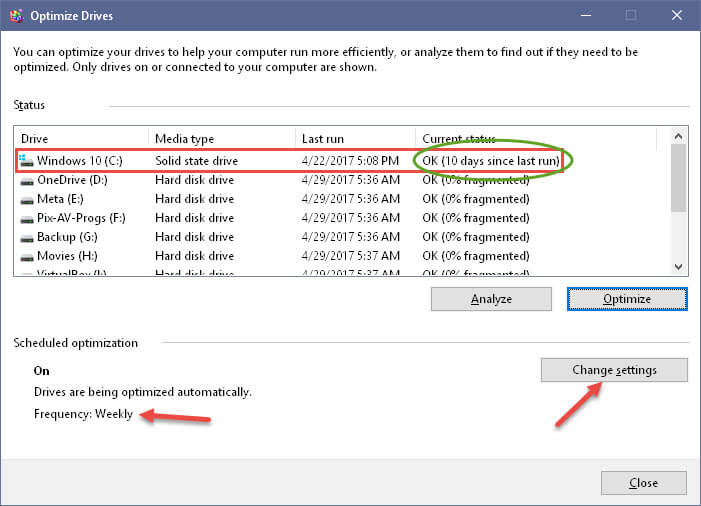Image resolution: width=701 pixels, height=506 pixels.
Task: Click the 4/29/2017 5:37 AM cell for Movies
Action: [350, 256]
